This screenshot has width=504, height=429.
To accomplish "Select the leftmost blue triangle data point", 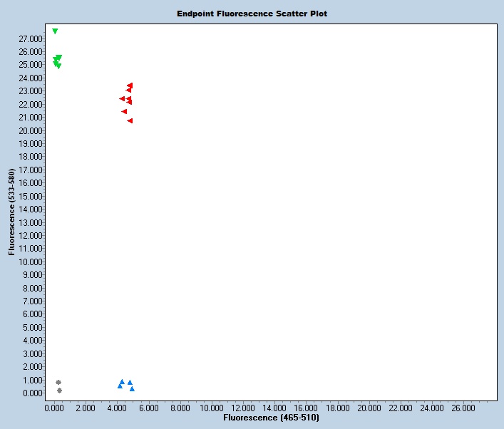I will pyautogui.click(x=120, y=386).
